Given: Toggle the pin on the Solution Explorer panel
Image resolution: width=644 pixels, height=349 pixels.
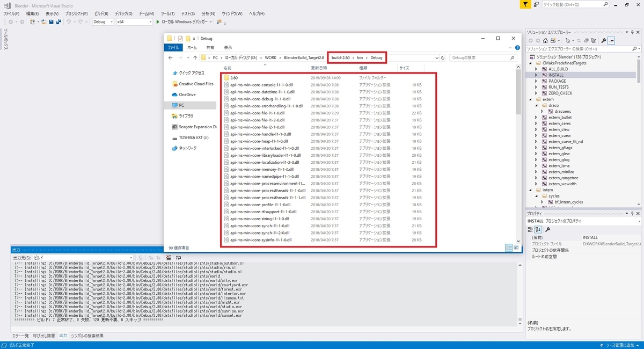Looking at the screenshot, I should click(x=633, y=32).
